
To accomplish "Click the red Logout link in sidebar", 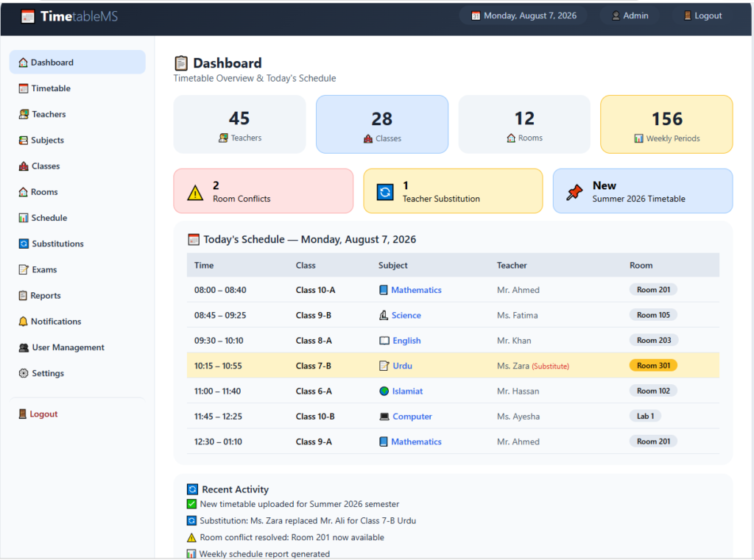I will click(38, 414).
